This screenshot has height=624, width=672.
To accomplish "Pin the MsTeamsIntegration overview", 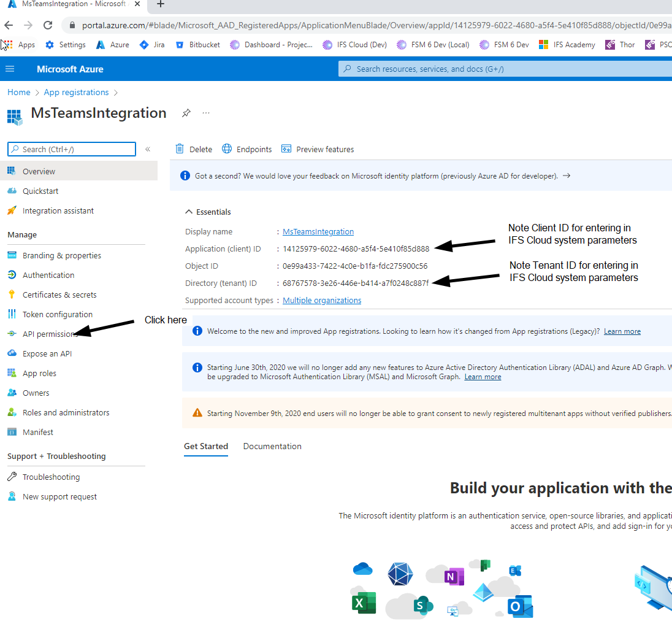I will point(186,113).
